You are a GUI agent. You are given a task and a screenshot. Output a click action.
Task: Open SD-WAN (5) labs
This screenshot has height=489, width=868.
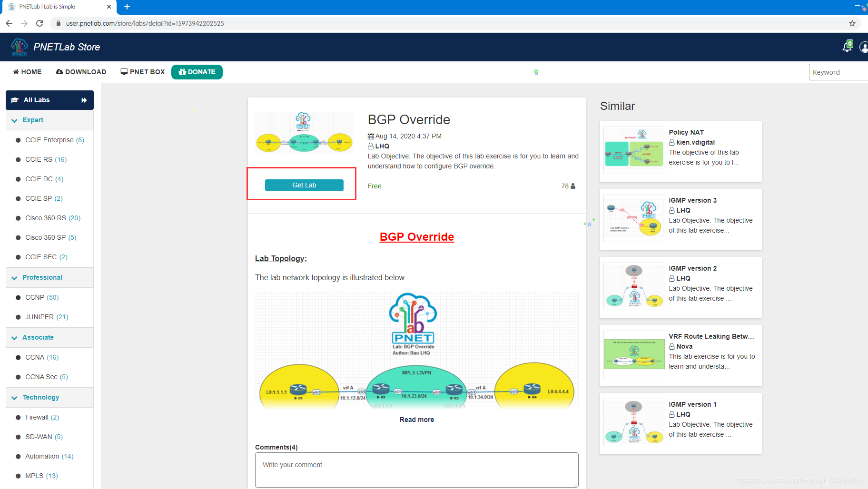44,437
